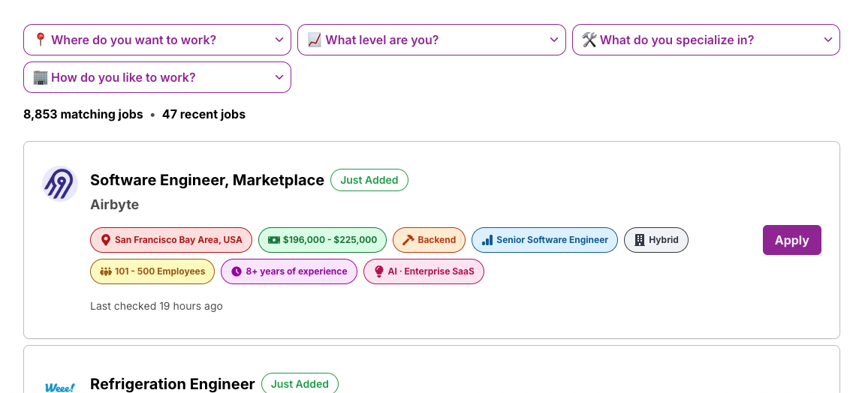The height and width of the screenshot is (393, 868).
Task: Open the 'Where do you want to work?' dropdown
Action: pyautogui.click(x=157, y=40)
